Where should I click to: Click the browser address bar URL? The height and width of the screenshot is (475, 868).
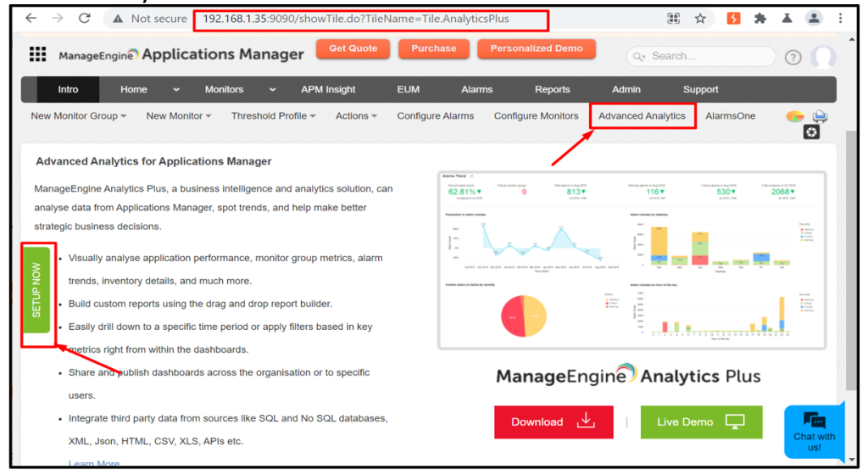(356, 19)
